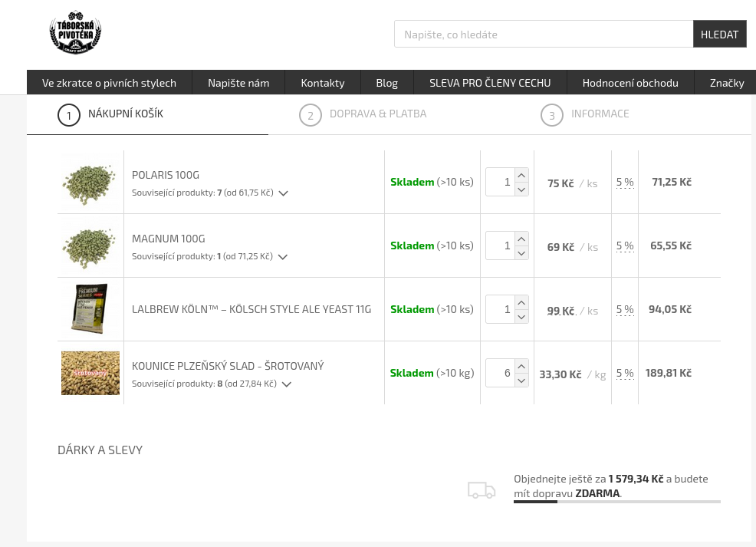Decrease Kounice malt quantity with down arrow
The image size is (756, 547).
(x=521, y=381)
